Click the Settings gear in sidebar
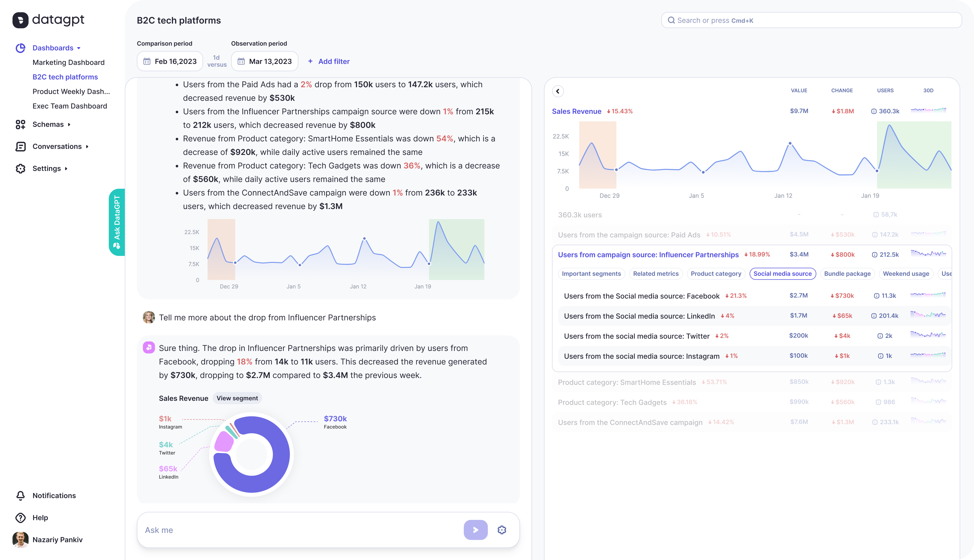This screenshot has height=560, width=974. click(20, 168)
